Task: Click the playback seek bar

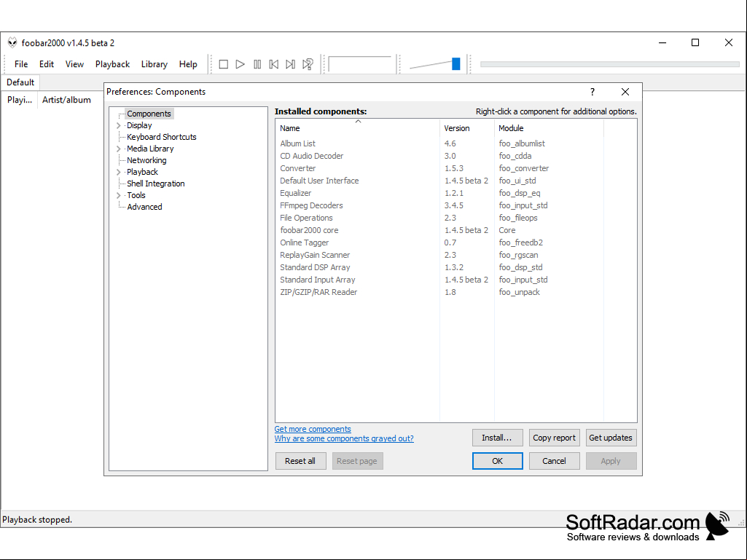Action: coord(609,64)
